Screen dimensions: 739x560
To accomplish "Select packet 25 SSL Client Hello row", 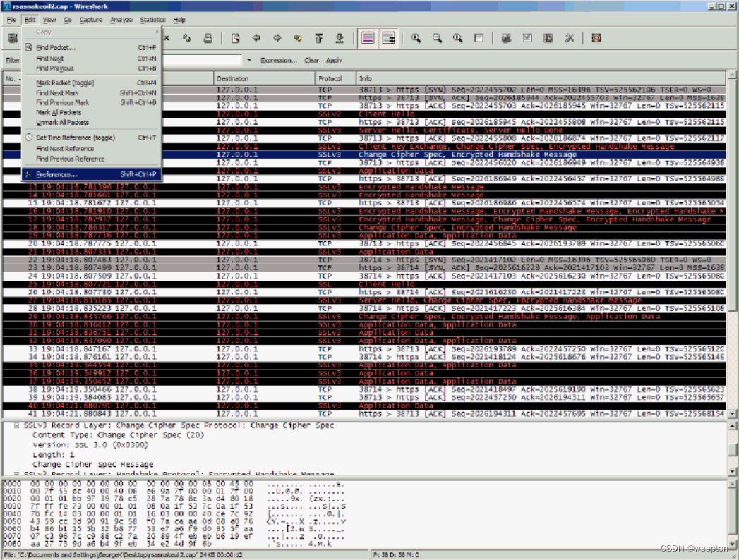I will (x=364, y=284).
